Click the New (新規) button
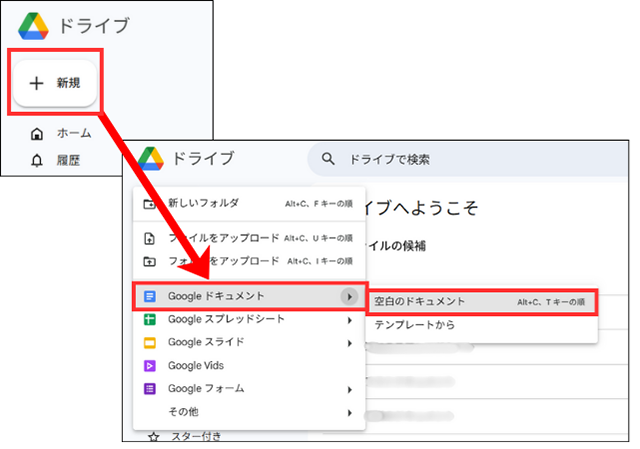The width and height of the screenshot is (640, 449). [55, 83]
